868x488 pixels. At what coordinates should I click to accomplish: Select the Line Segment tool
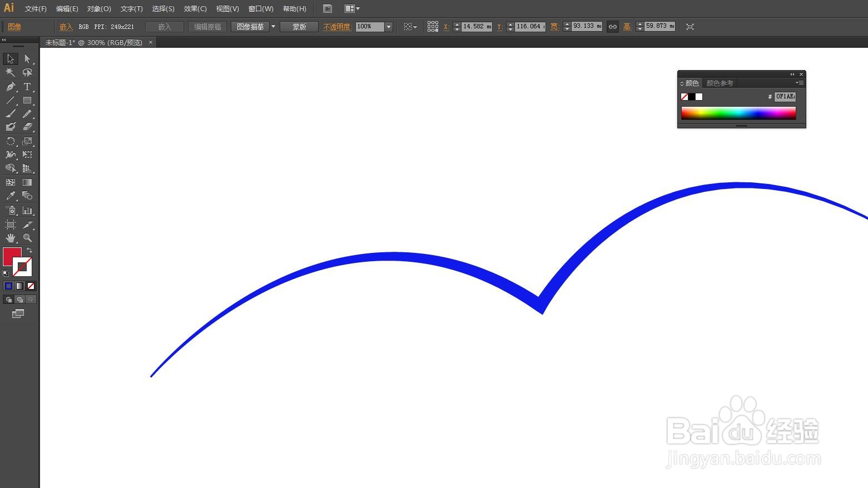(x=10, y=101)
